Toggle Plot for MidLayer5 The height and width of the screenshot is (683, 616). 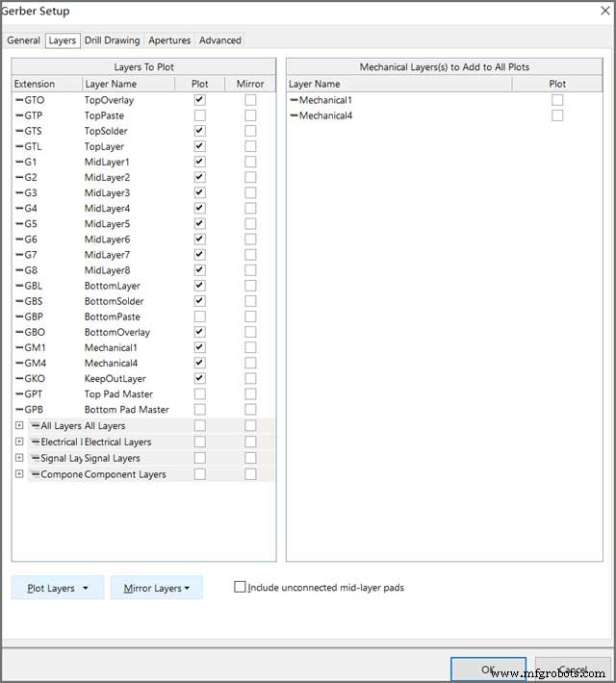click(x=199, y=224)
